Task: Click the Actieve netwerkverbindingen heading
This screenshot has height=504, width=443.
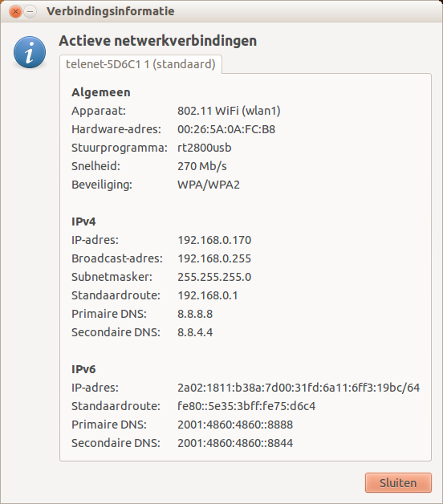Action: click(x=158, y=41)
